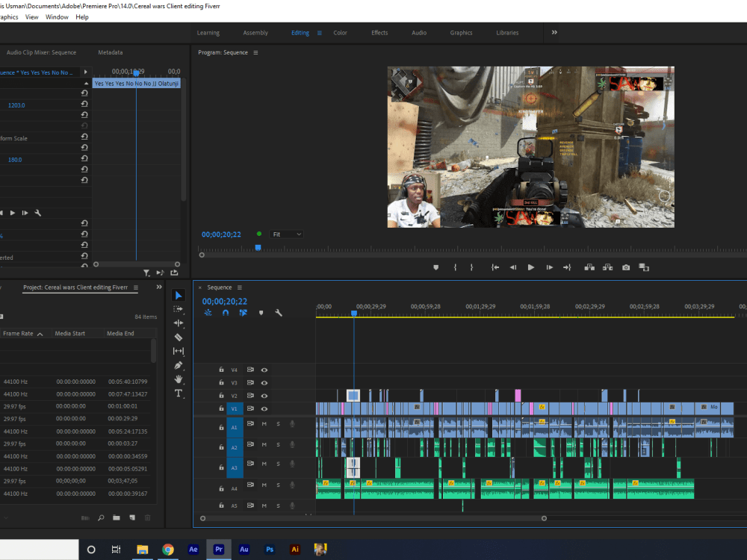Viewport: 747px width, 560px height.
Task: Toggle lock on track V4
Action: [221, 370]
